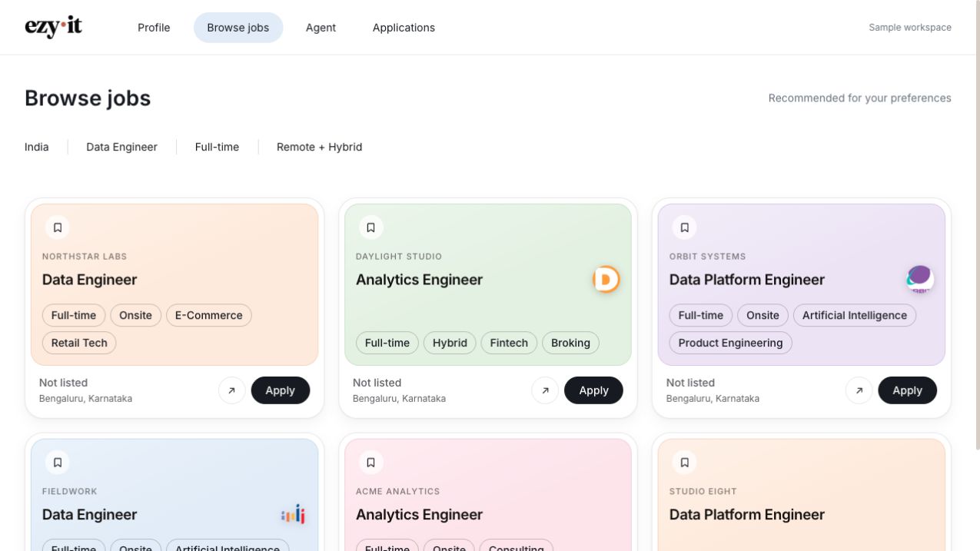This screenshot has width=980, height=551.
Task: Open the Northstar Labs Data Engineer title
Action: click(x=90, y=280)
